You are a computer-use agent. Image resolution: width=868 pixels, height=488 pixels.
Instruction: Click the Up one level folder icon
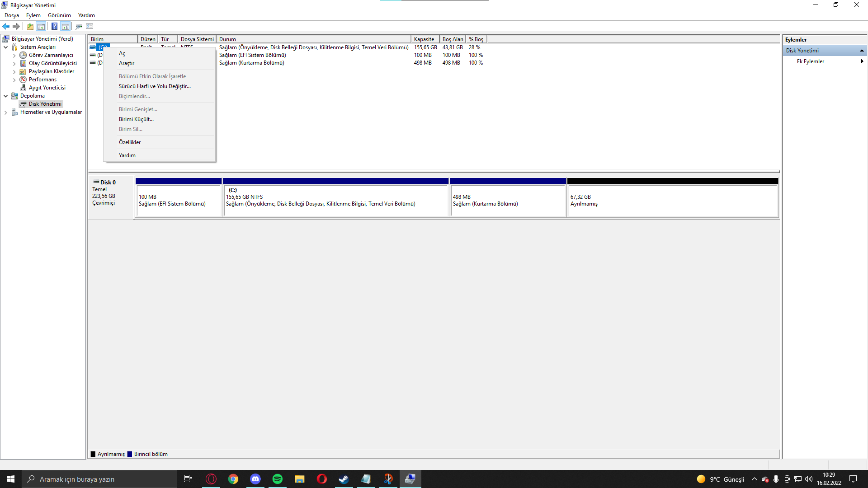tap(30, 26)
